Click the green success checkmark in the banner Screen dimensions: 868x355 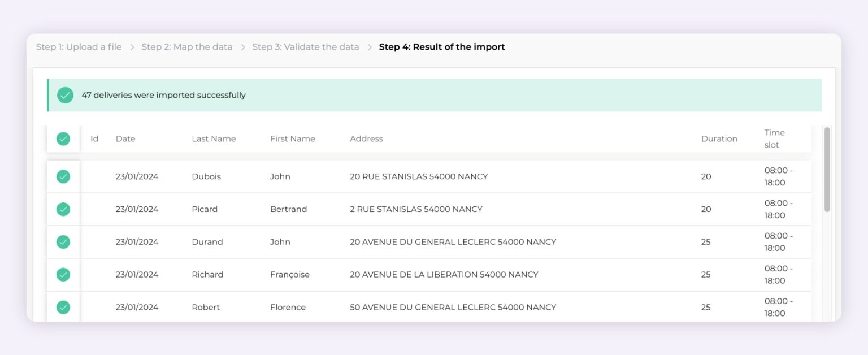66,95
